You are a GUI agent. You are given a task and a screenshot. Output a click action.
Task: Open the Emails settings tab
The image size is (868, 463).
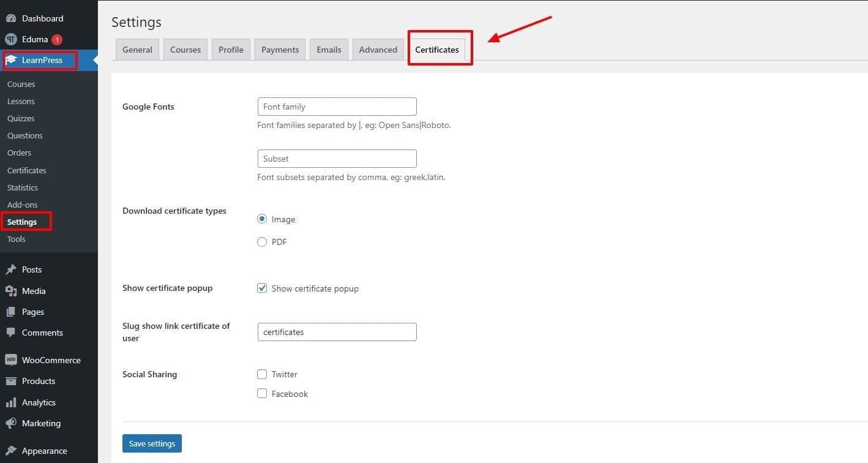click(329, 49)
